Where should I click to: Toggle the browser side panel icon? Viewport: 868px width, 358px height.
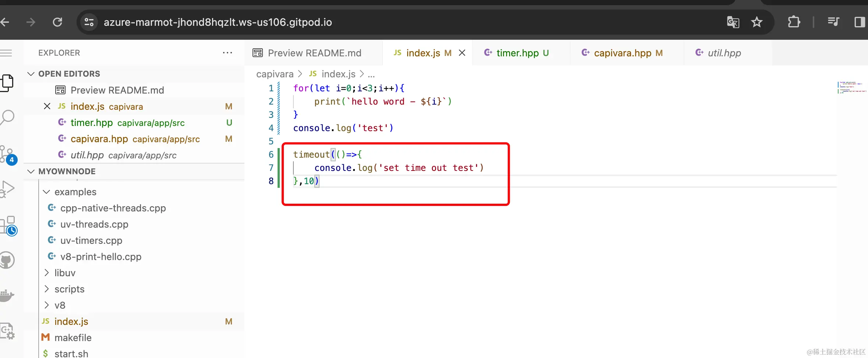point(860,22)
